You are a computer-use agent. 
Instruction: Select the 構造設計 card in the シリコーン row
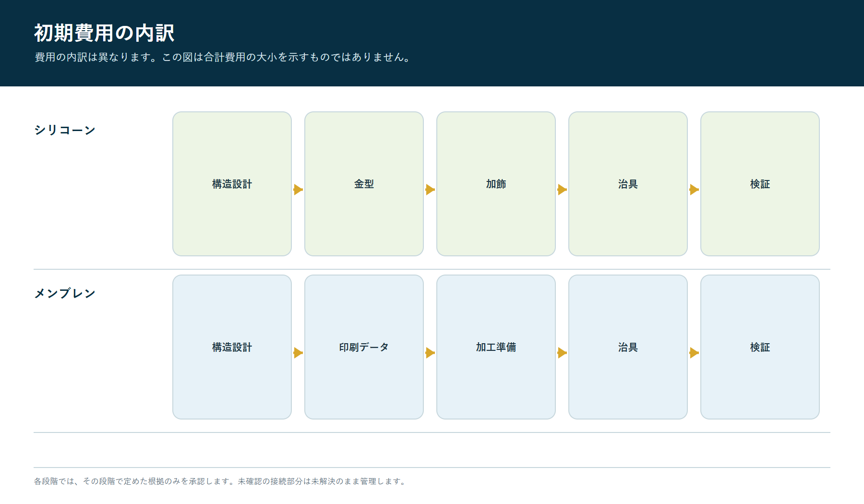click(232, 184)
